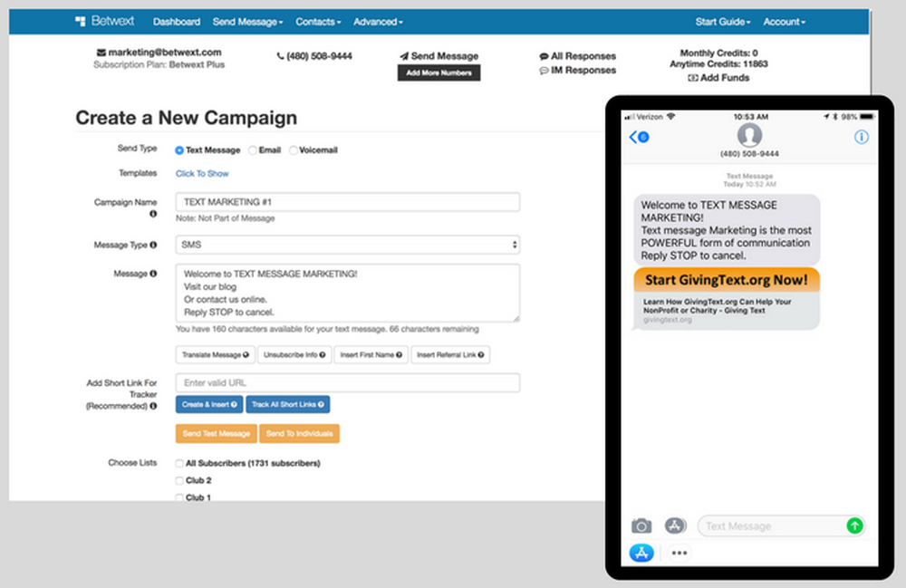Screen dimensions: 906x588
Task: Open Send Message via the paper plane icon
Action: click(x=404, y=55)
